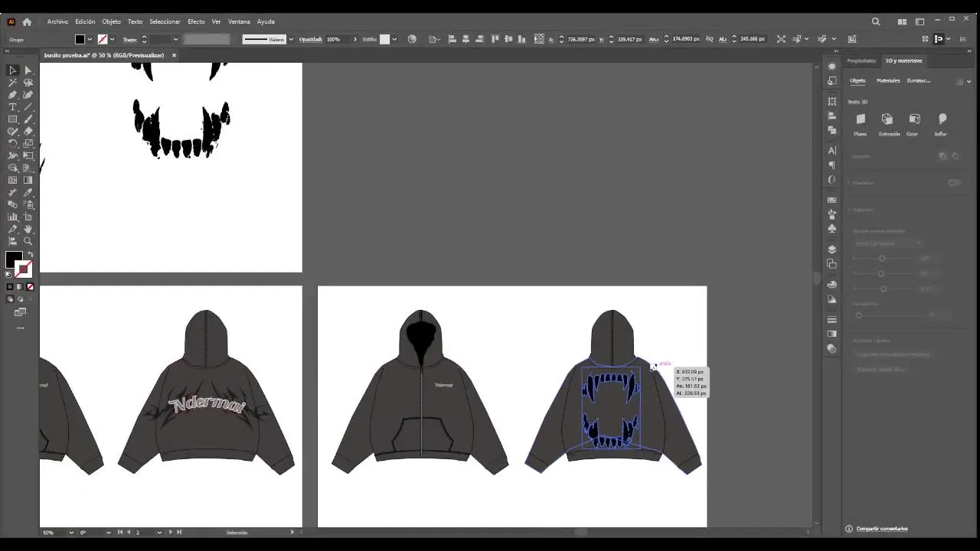
Task: Close the bucito prueba.ai document tab
Action: 174,55
